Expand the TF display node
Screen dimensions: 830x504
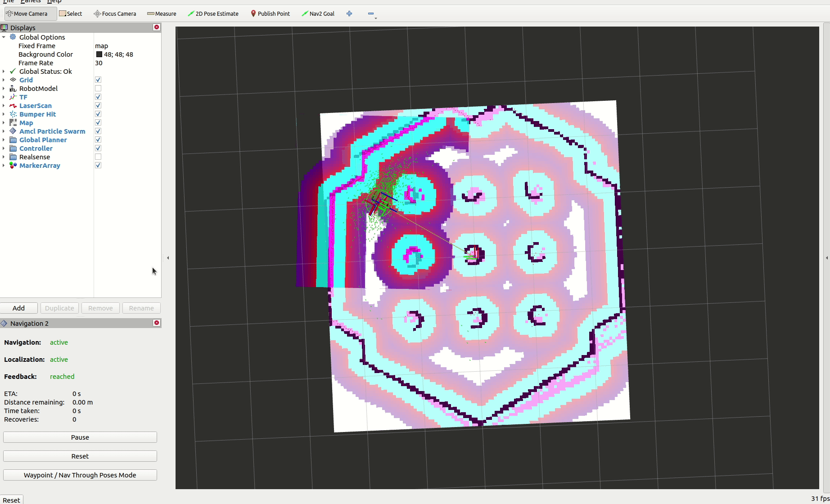[4, 97]
